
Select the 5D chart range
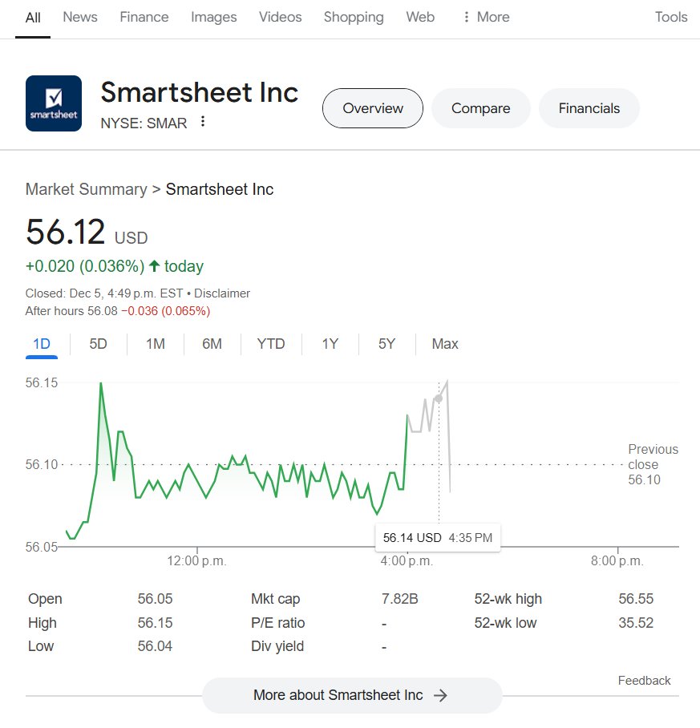pos(98,344)
